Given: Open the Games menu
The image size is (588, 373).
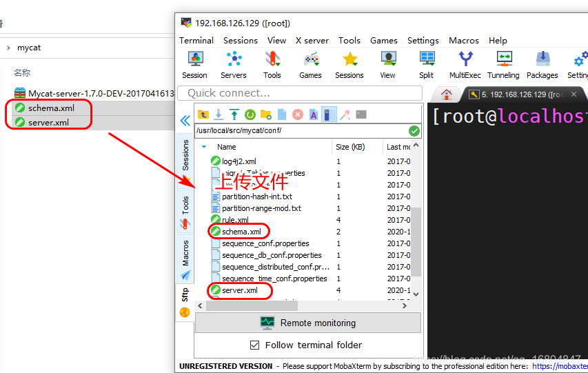Looking at the screenshot, I should click(x=384, y=40).
